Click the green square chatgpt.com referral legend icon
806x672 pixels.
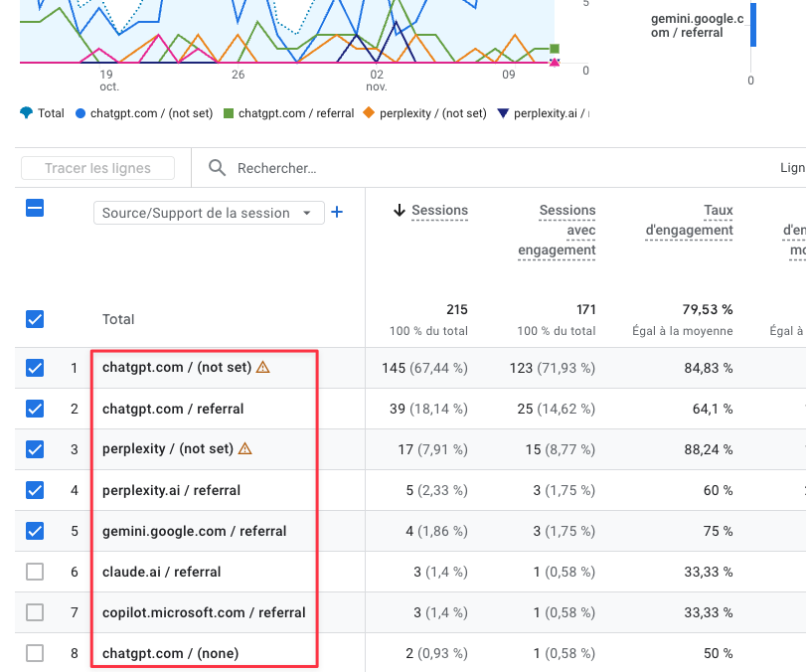point(229,113)
